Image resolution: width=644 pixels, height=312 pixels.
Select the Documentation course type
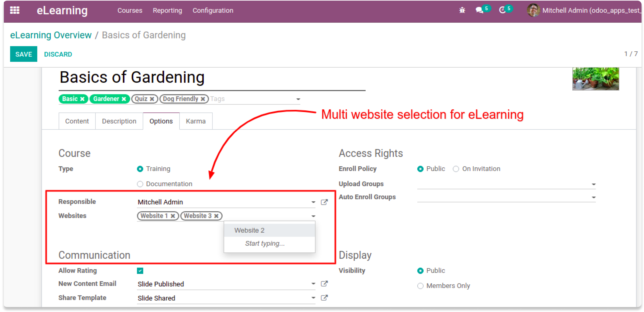[x=140, y=184]
